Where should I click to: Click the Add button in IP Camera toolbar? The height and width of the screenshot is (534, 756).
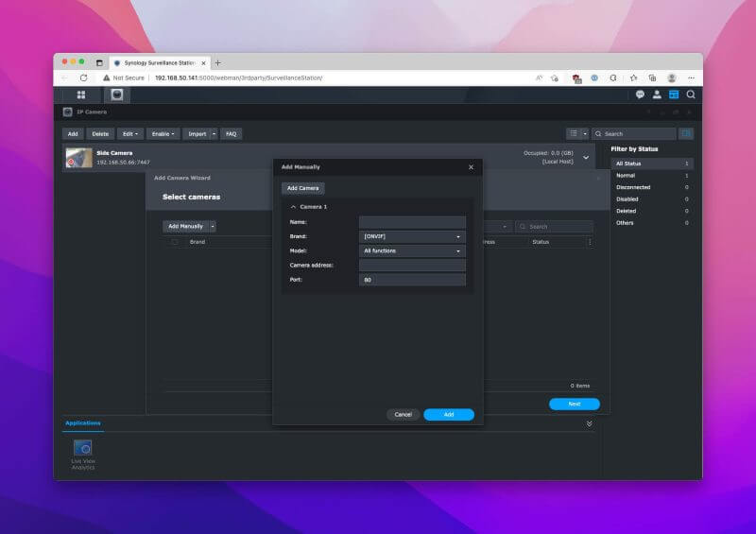coord(73,133)
